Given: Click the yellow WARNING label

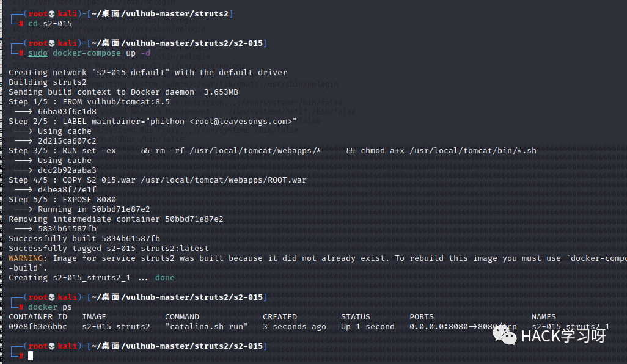Looking at the screenshot, I should point(26,258).
